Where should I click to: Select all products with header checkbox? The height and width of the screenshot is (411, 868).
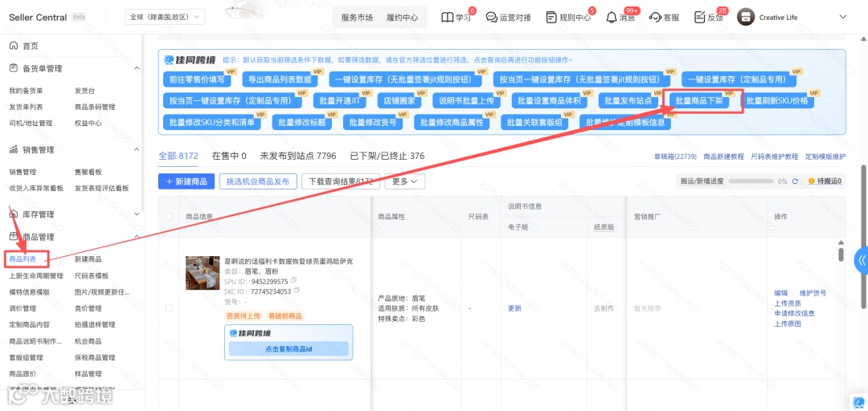[x=169, y=216]
